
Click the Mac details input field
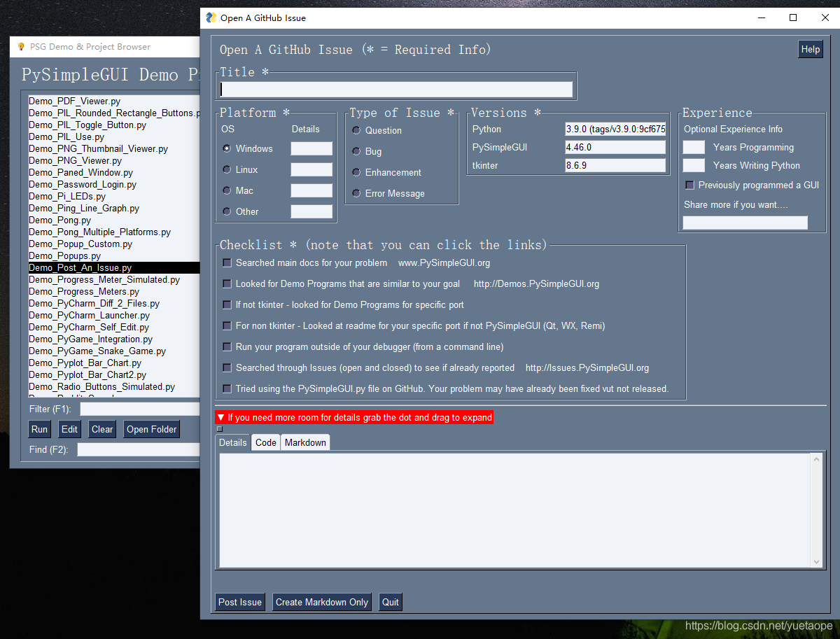pos(311,190)
